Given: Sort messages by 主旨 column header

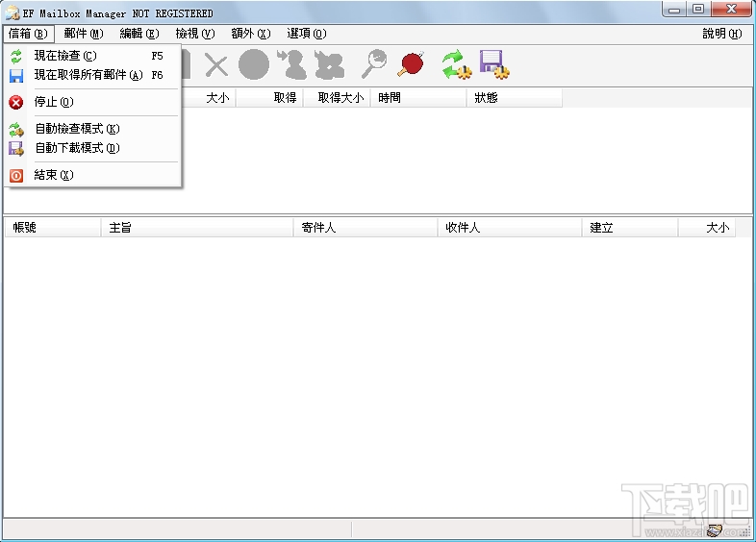Looking at the screenshot, I should pos(197,228).
